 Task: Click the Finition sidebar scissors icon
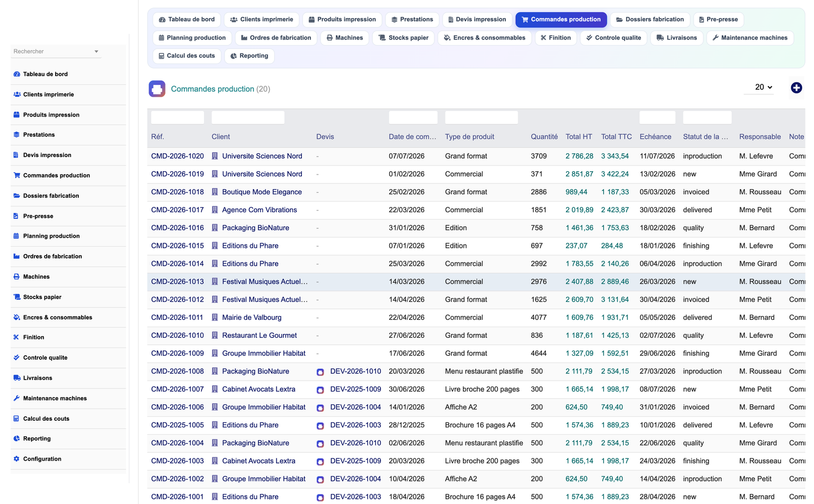coord(16,337)
